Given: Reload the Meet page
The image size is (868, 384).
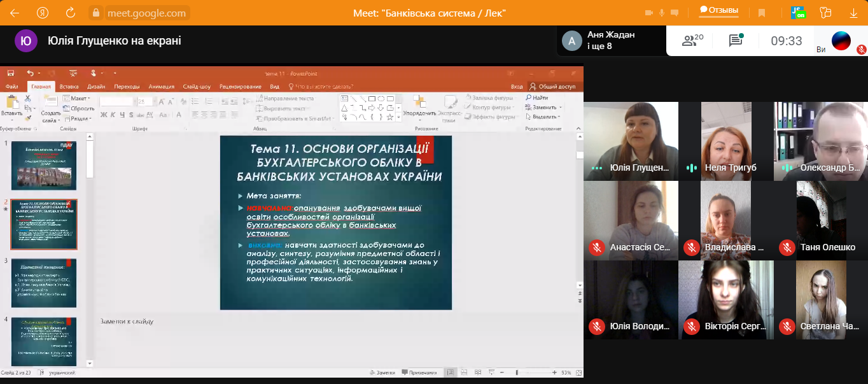Looking at the screenshot, I should [71, 13].
